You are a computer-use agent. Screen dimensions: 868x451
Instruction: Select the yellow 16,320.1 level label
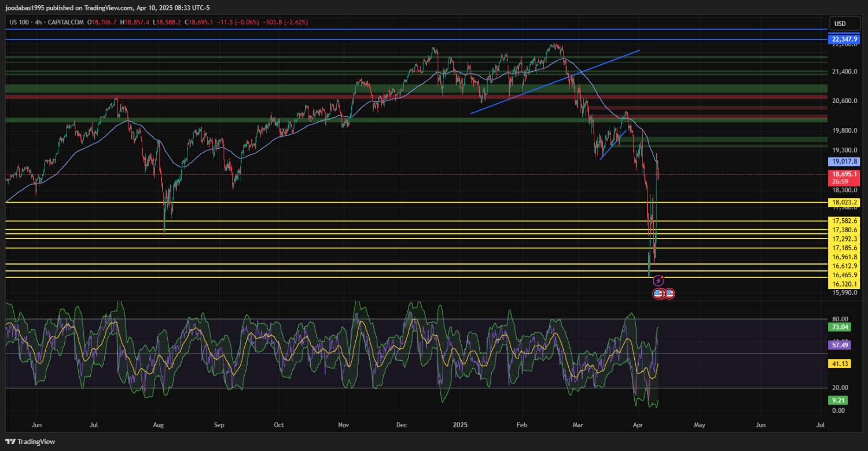(844, 284)
